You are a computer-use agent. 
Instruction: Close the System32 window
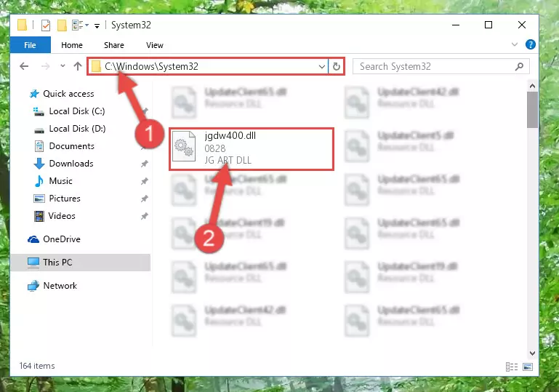pyautogui.click(x=522, y=25)
